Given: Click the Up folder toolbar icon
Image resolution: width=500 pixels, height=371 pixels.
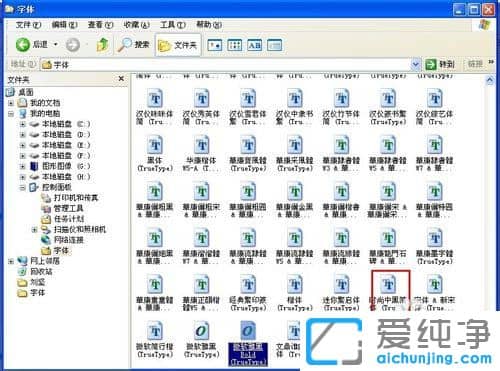Looking at the screenshot, I should coord(102,45).
